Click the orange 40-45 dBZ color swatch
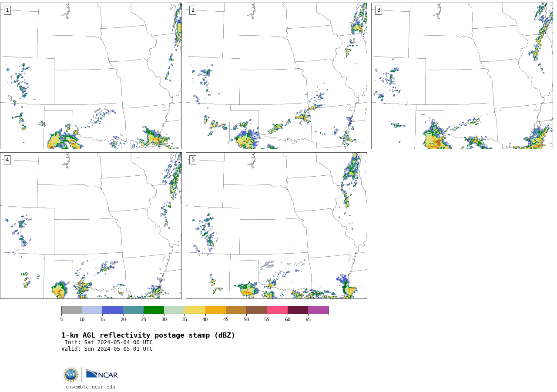This screenshot has height=392, width=557. click(215, 310)
